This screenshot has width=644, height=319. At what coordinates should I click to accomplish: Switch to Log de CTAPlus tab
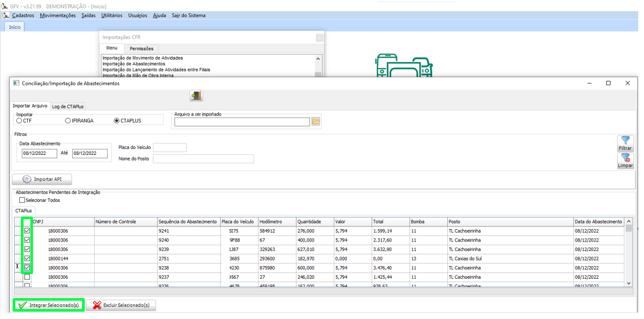[67, 106]
